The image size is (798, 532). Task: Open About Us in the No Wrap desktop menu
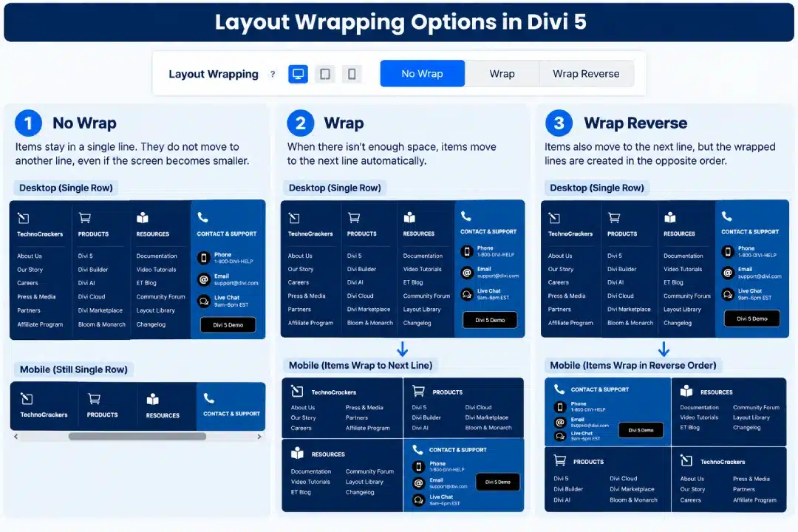(30, 256)
